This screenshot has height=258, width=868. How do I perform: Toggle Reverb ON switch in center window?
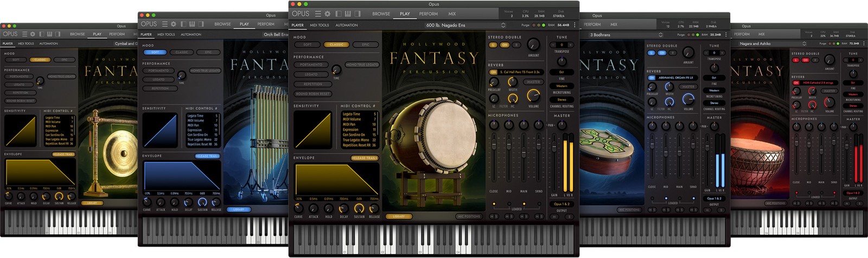(493, 72)
